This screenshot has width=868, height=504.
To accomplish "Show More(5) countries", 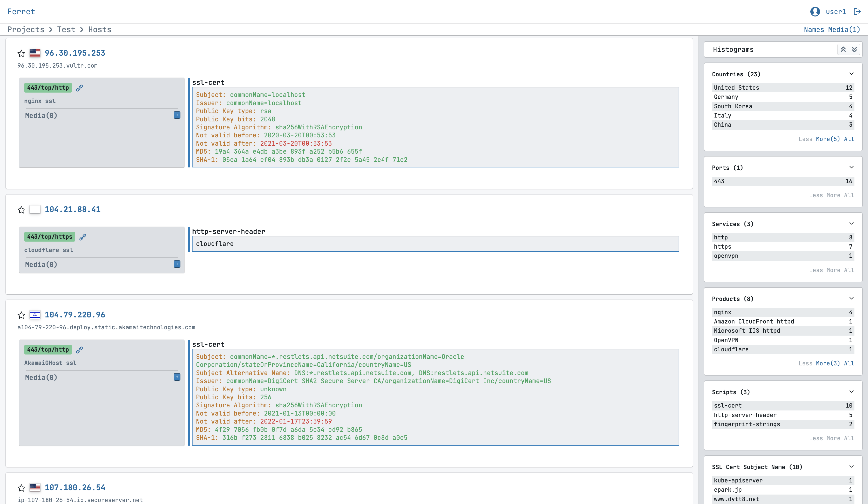I will tap(828, 139).
